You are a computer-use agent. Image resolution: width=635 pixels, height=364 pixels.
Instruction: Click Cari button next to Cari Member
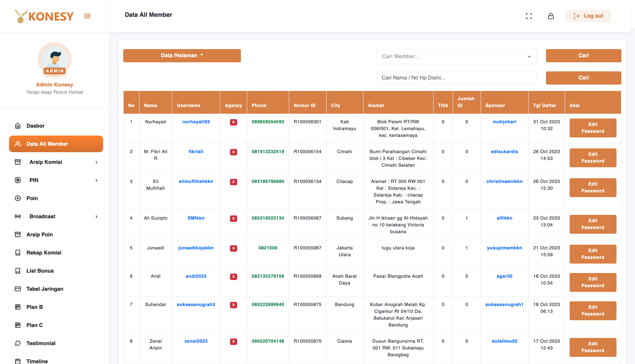point(583,56)
